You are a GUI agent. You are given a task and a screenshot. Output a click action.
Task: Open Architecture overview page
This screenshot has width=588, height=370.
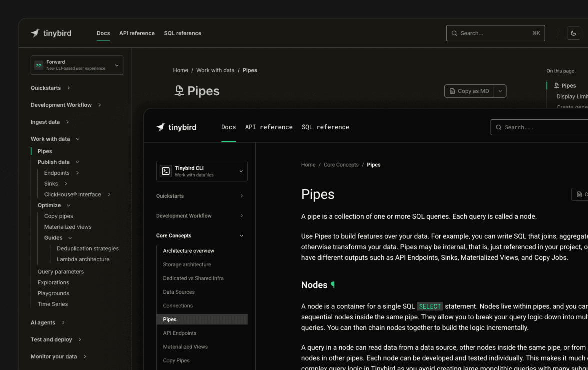188,251
